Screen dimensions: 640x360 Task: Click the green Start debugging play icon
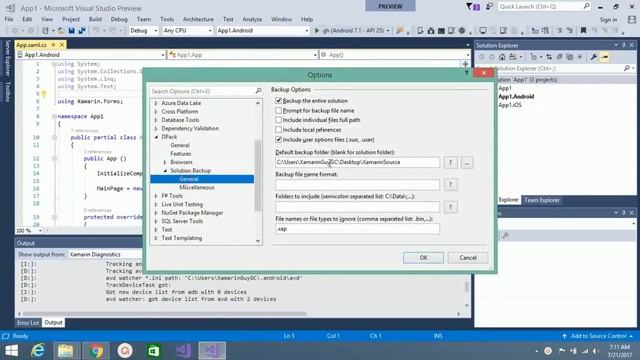[316, 31]
